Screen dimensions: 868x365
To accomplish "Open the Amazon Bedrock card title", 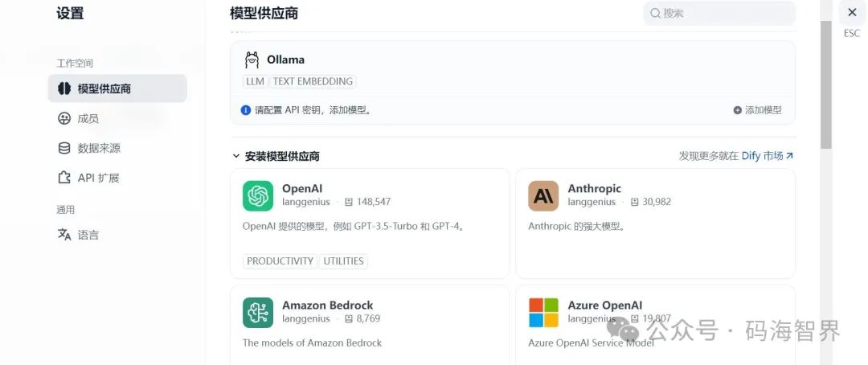I will (328, 306).
